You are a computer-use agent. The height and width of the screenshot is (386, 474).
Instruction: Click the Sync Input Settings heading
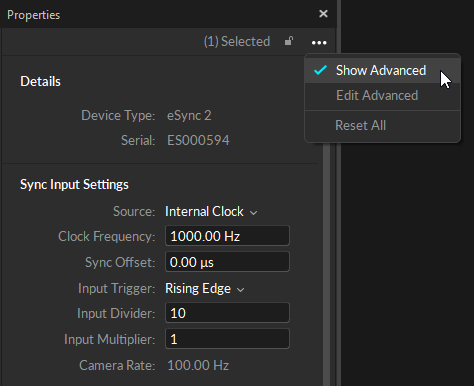point(74,184)
